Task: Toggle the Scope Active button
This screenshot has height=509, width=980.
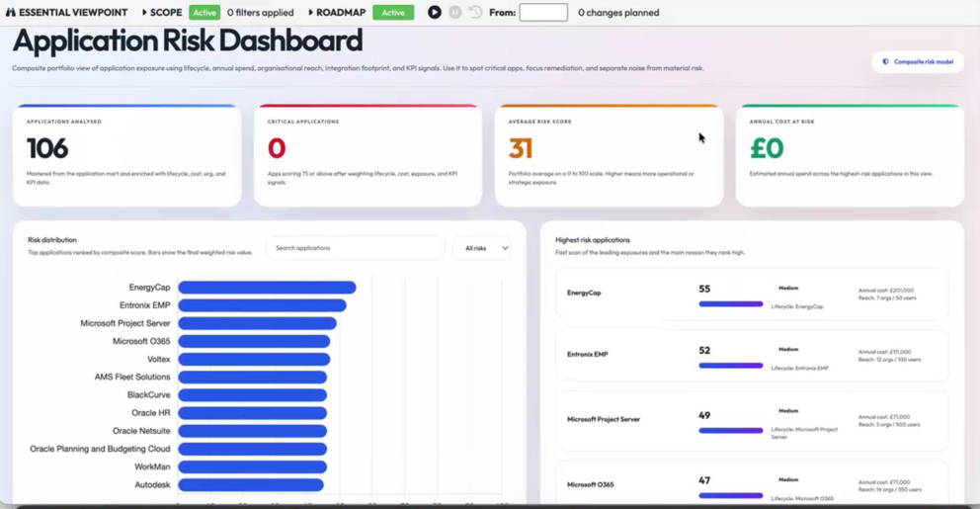Action: pyautogui.click(x=204, y=13)
